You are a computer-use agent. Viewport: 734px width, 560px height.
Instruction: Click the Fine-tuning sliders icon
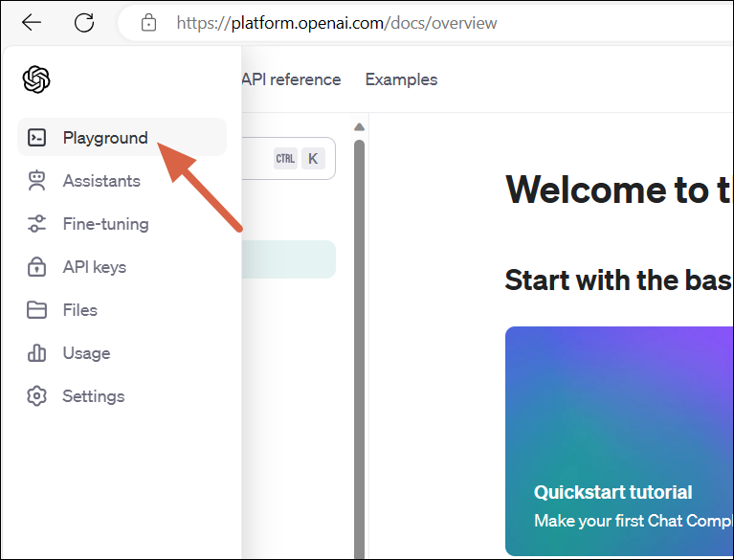(x=36, y=224)
